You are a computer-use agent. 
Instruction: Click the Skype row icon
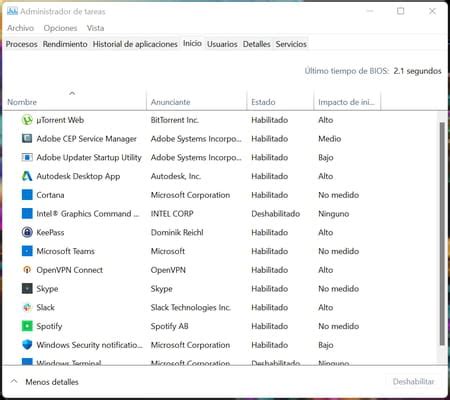(x=27, y=288)
